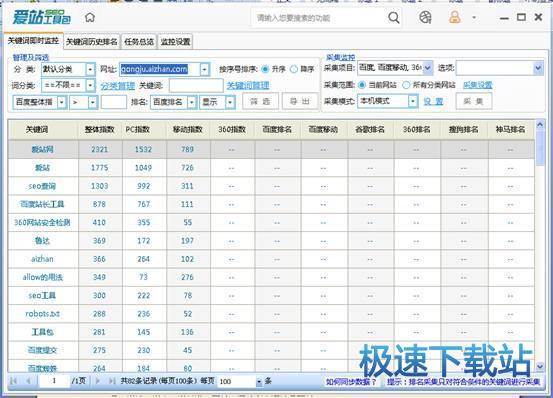Image resolution: width=553 pixels, height=398 pixels.
Task: Click the 关键词 filter input field
Action: click(196, 85)
